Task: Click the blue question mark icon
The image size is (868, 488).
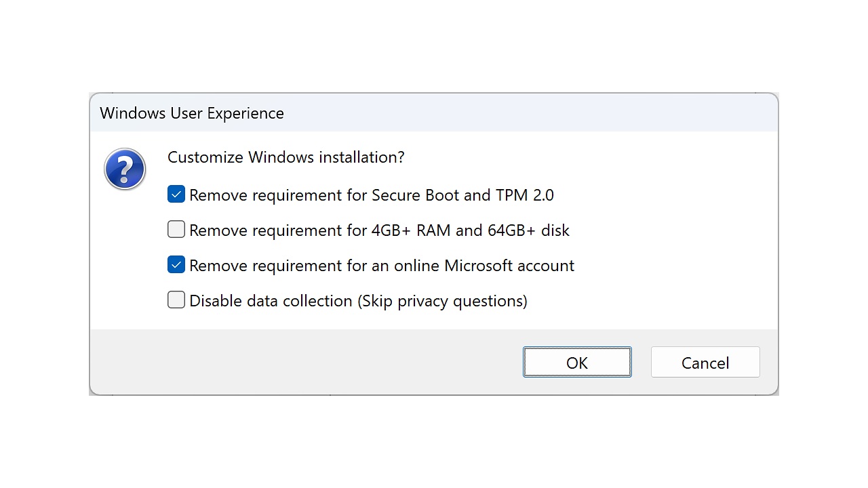Action: (125, 169)
